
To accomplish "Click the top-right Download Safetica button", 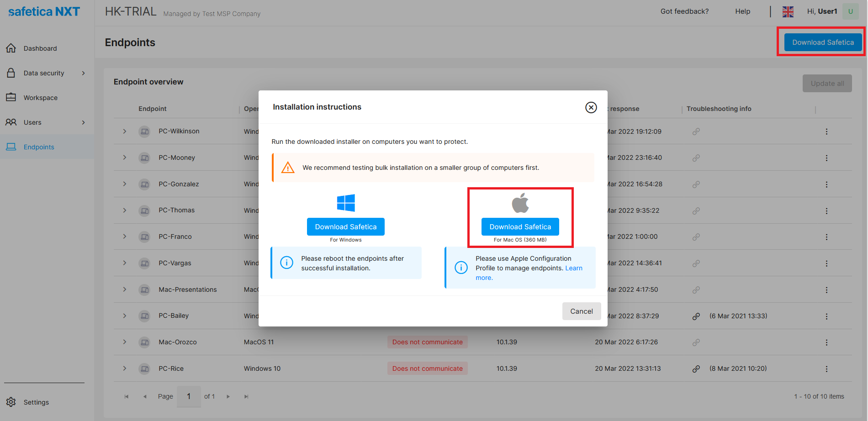I will (823, 42).
